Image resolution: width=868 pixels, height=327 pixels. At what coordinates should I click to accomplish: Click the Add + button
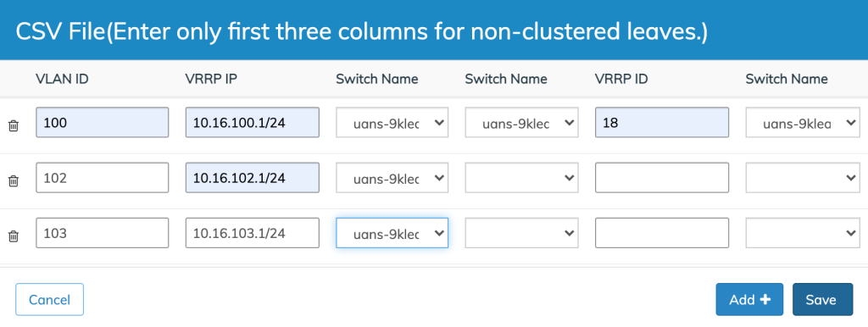tap(749, 299)
